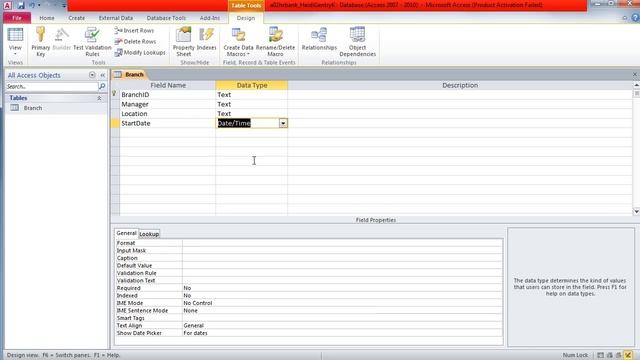Click the Default Value property box
Image resolution: width=640 pixels, height=360 pixels.
[342, 265]
